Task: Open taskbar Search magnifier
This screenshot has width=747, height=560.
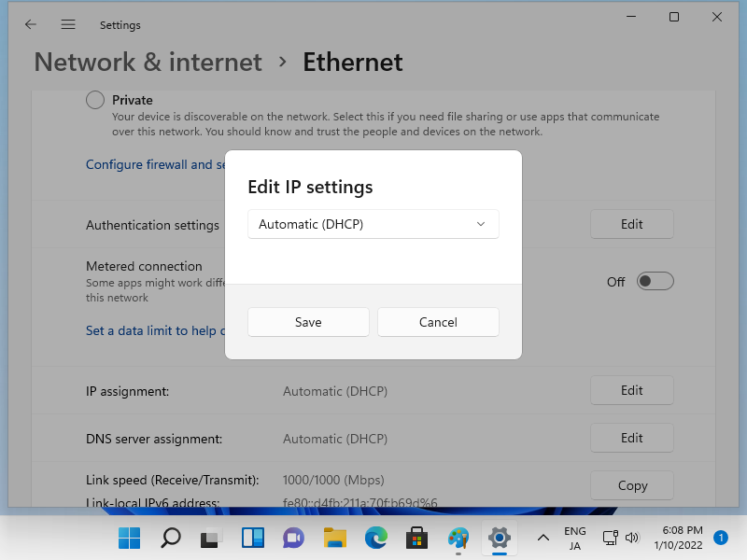Action: (x=170, y=538)
